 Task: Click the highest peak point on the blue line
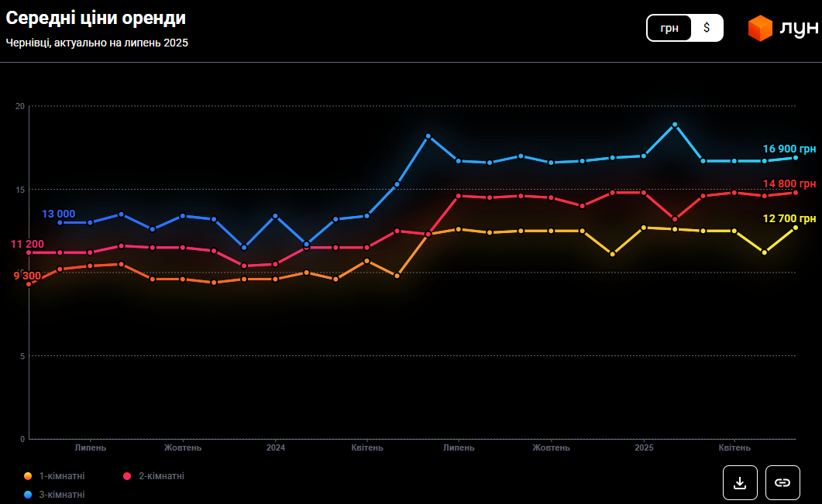point(675,125)
